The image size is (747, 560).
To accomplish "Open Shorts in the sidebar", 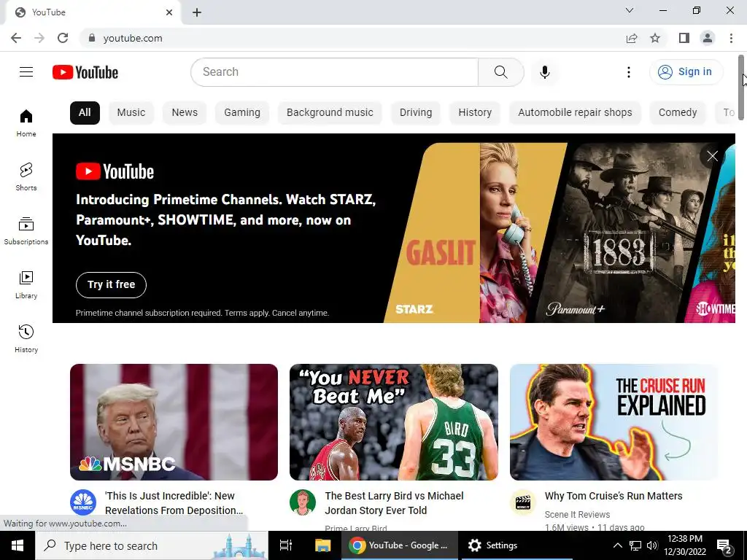I will point(26,177).
